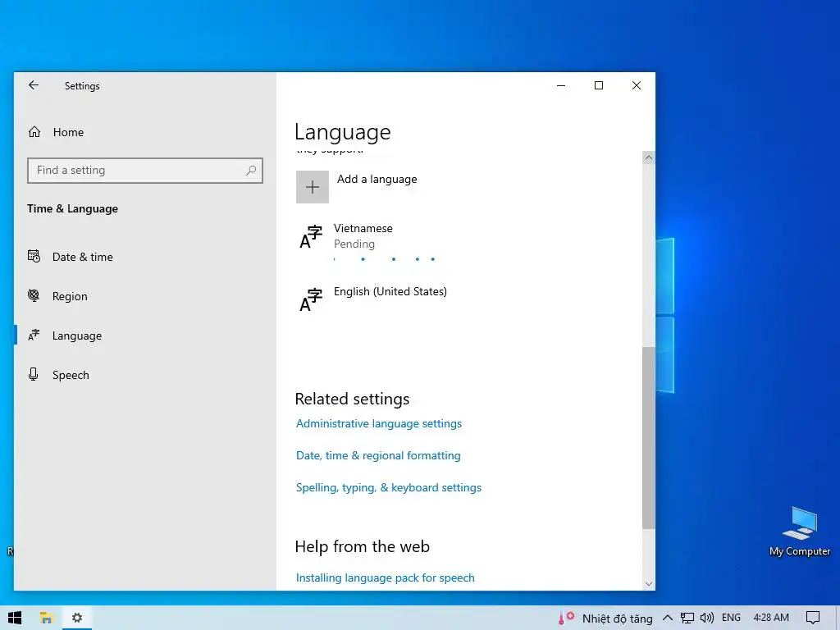Viewport: 840px width, 630px height.
Task: Click the Region globe icon
Action: click(34, 295)
